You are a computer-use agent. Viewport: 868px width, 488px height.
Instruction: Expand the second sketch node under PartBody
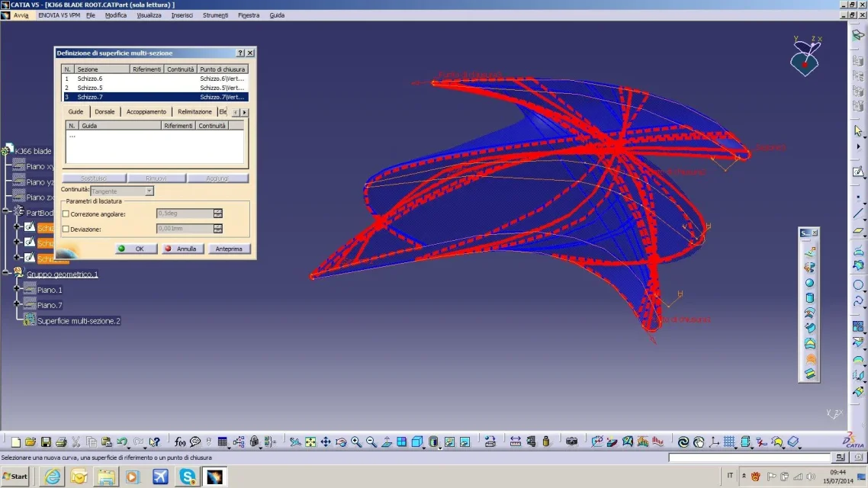click(17, 242)
